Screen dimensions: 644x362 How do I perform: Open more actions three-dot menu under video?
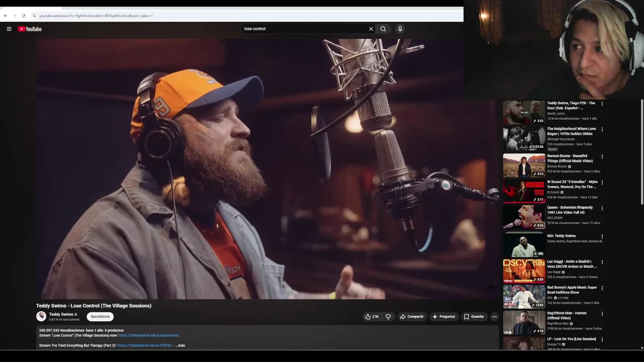[495, 317]
